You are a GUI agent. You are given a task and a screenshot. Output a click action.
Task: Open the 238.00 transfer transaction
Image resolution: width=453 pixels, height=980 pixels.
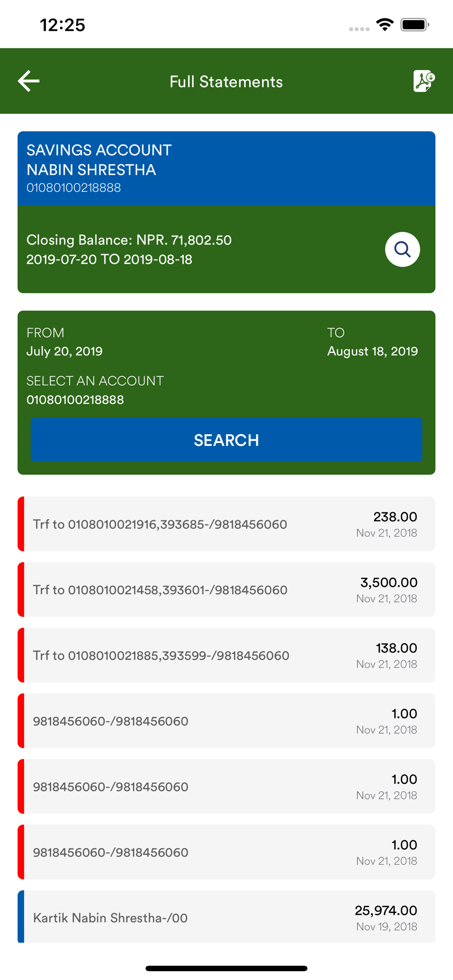[226, 524]
